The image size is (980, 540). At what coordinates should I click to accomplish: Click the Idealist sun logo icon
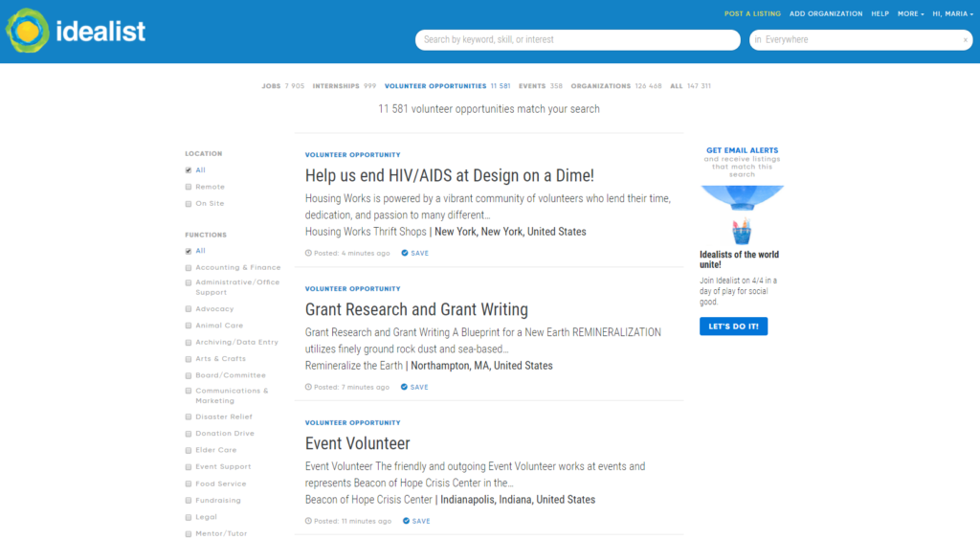27,31
